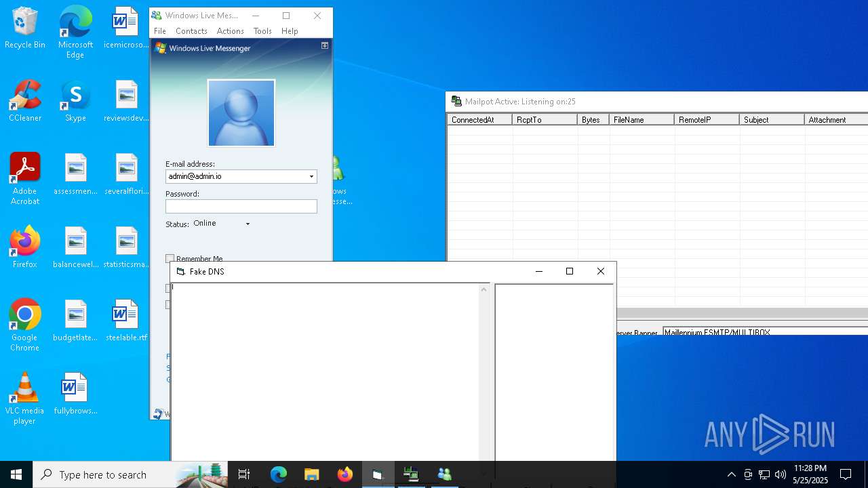Open Skype desktop shortcut
Image resolution: width=868 pixels, height=488 pixels.
75,102
